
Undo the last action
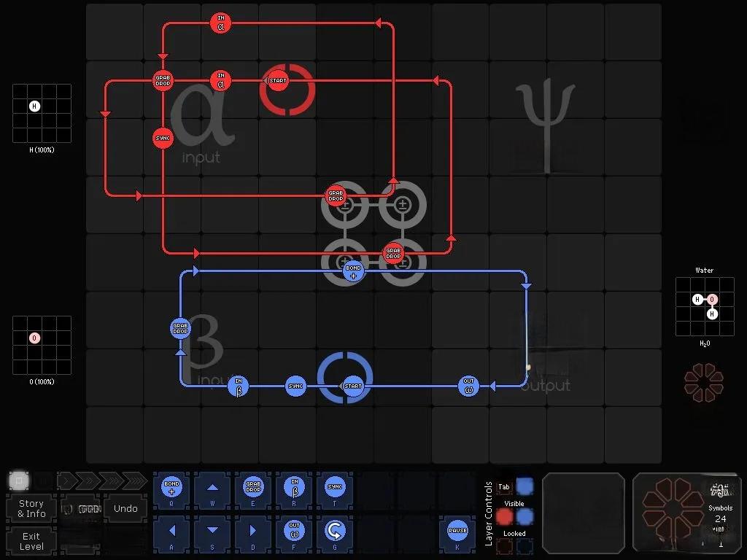[125, 508]
